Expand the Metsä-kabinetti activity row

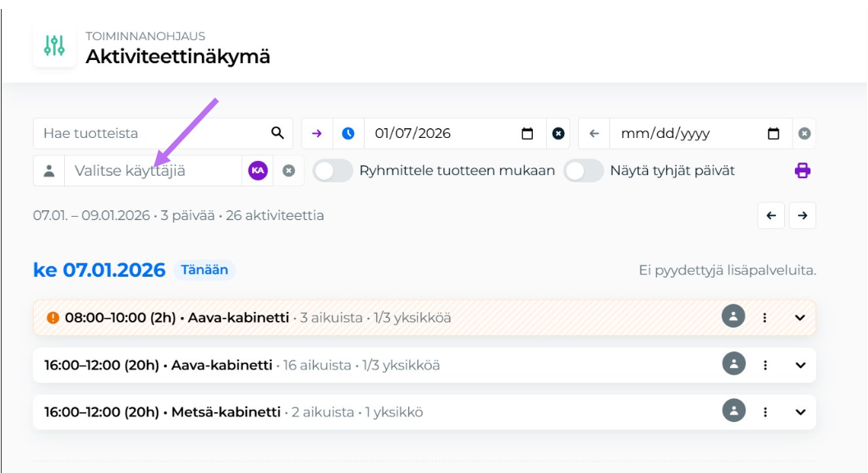coord(801,411)
